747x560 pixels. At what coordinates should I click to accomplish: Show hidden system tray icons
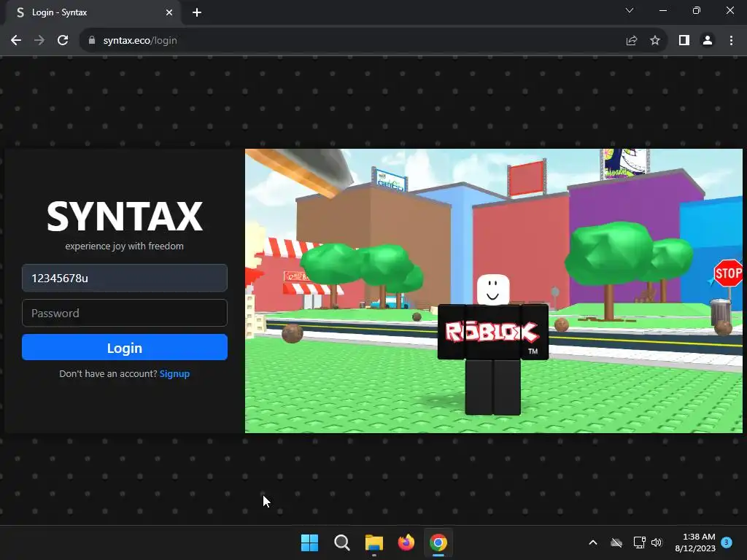tap(593, 542)
